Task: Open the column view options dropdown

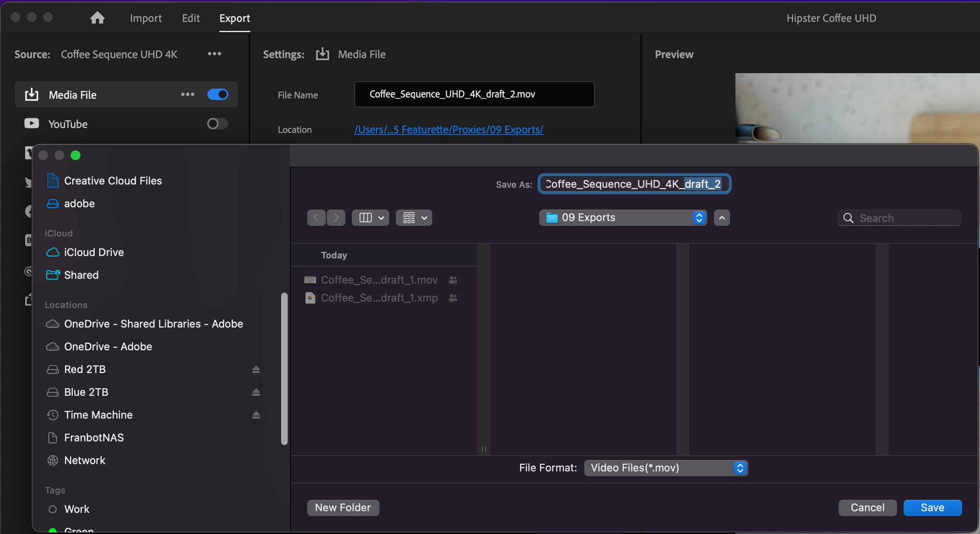Action: click(x=370, y=218)
